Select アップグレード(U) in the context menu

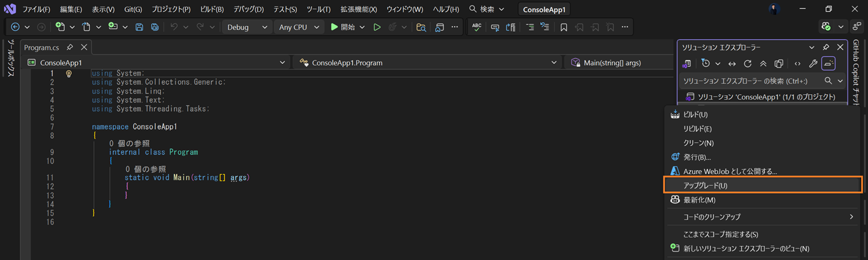click(763, 185)
